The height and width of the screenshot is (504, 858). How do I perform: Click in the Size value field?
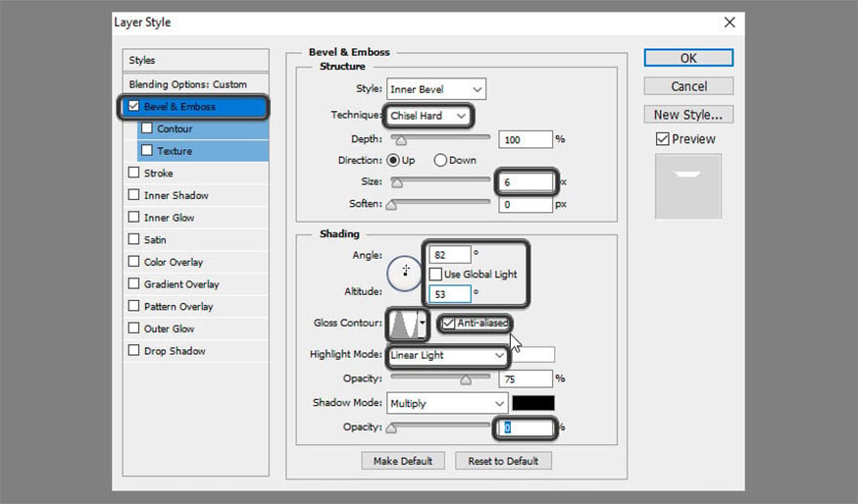click(x=528, y=181)
